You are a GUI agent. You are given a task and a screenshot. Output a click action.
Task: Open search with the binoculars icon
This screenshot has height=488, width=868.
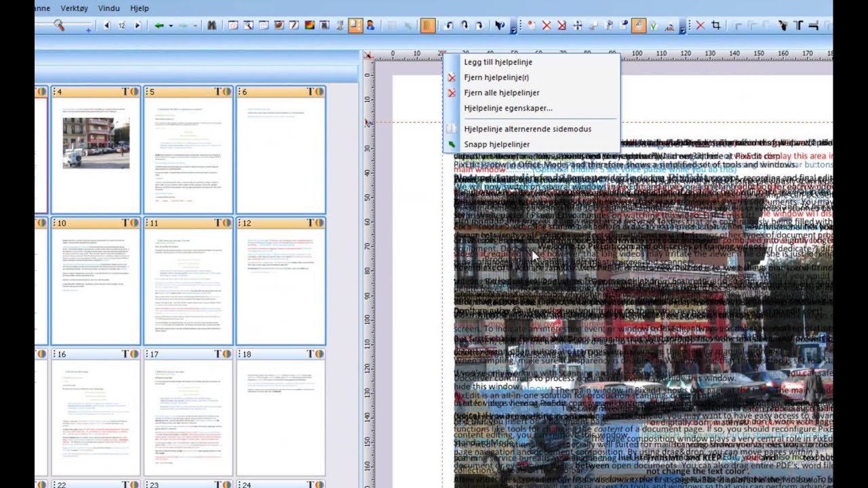click(x=212, y=25)
